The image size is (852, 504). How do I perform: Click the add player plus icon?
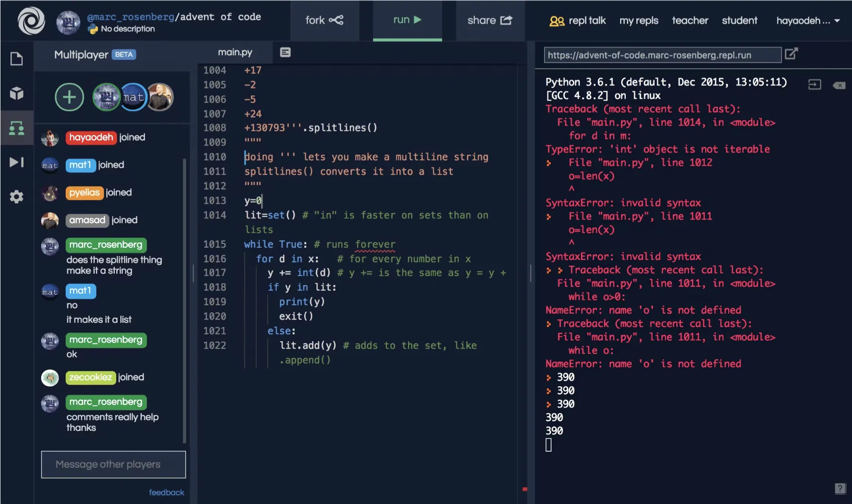click(x=69, y=97)
